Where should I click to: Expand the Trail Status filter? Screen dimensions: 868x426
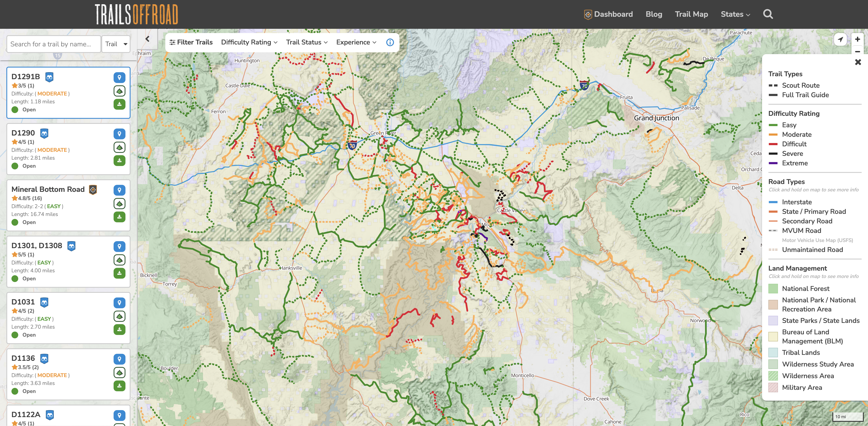click(x=307, y=42)
